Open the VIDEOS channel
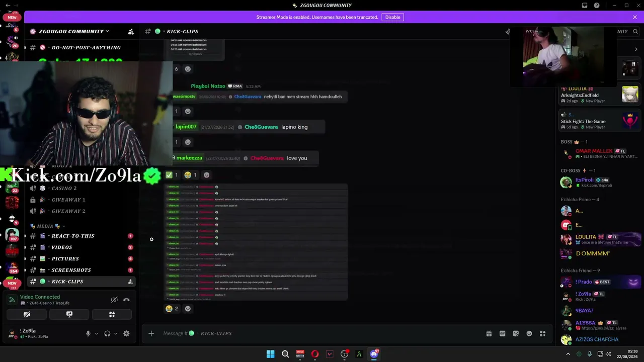Viewport: 644px width, 362px height. tap(80, 247)
